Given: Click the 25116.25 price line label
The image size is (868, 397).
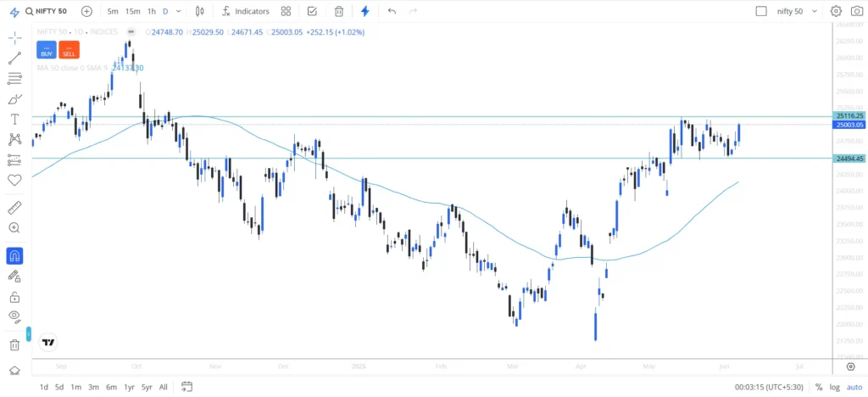Looking at the screenshot, I should pos(849,115).
